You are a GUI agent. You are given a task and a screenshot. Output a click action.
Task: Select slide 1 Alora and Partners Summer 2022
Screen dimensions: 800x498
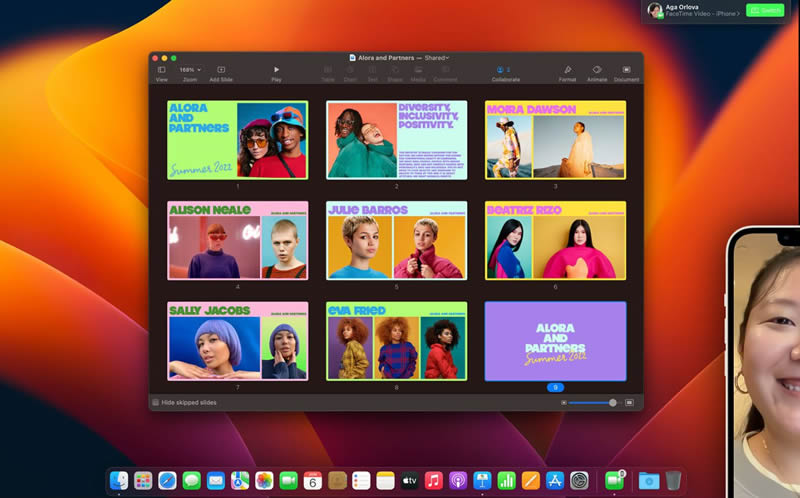[238, 140]
